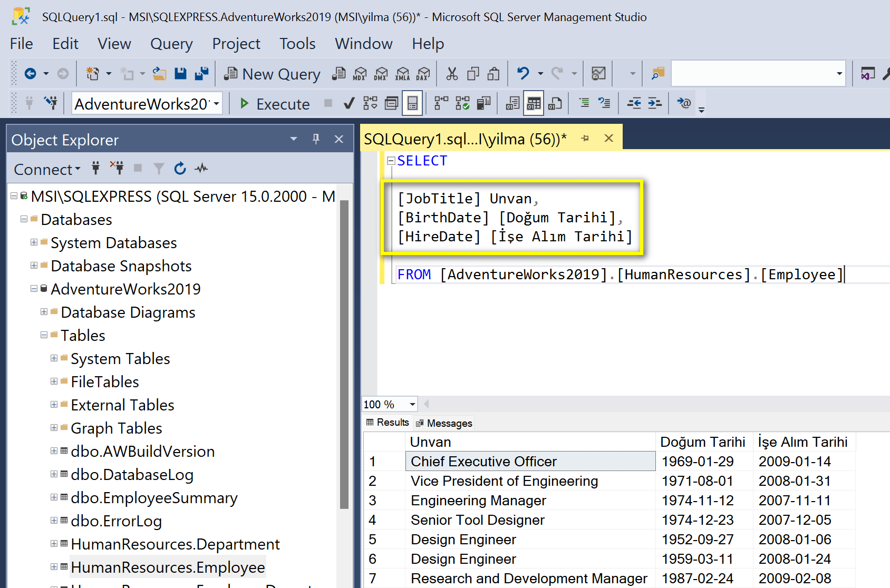Click the Filter funnel icon in Object Explorer
Image resolution: width=890 pixels, height=588 pixels.
(x=158, y=169)
